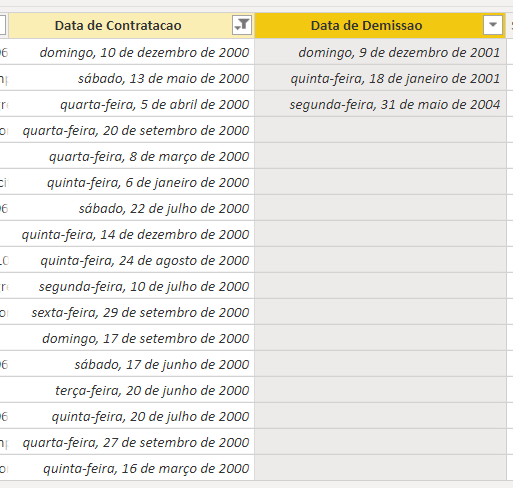Click demissao cell quinta-feira, 18 de janeiro de 2001
513x488 pixels.
(x=380, y=78)
